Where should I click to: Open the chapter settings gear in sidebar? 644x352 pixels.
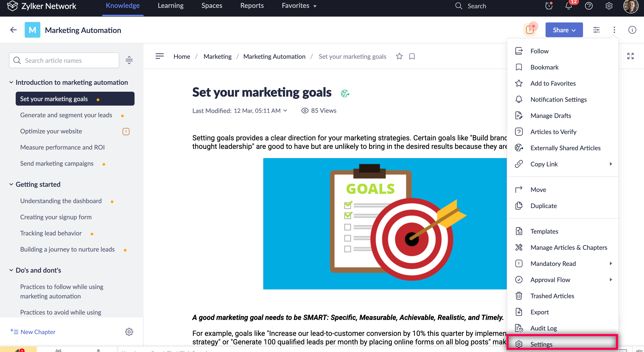(129, 332)
